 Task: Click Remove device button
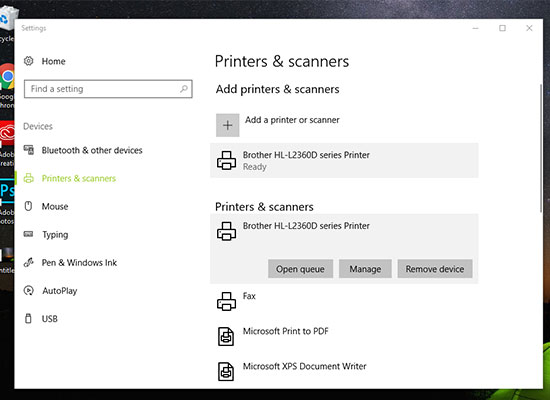pos(435,269)
